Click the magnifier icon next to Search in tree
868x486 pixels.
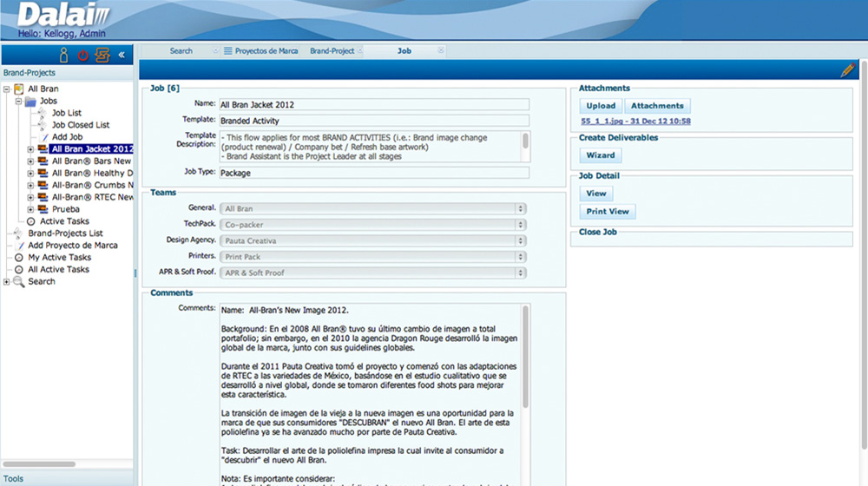(x=19, y=282)
